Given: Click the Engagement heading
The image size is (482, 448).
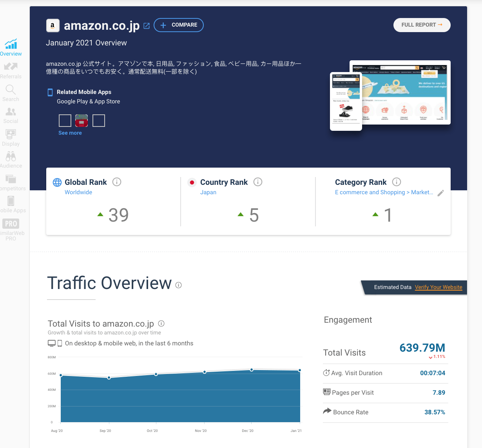Looking at the screenshot, I should click(x=348, y=320).
